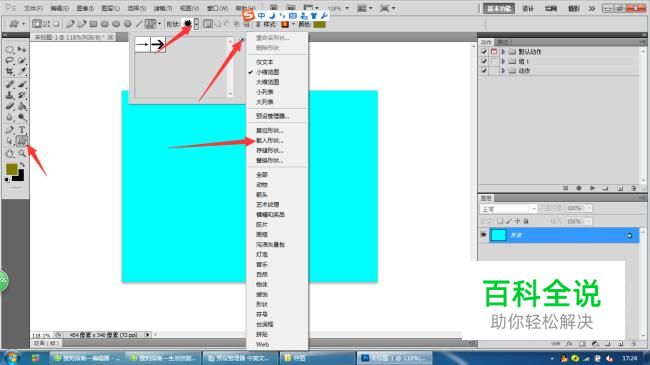
Task: Open 文件(F) menu
Action: coord(33,8)
